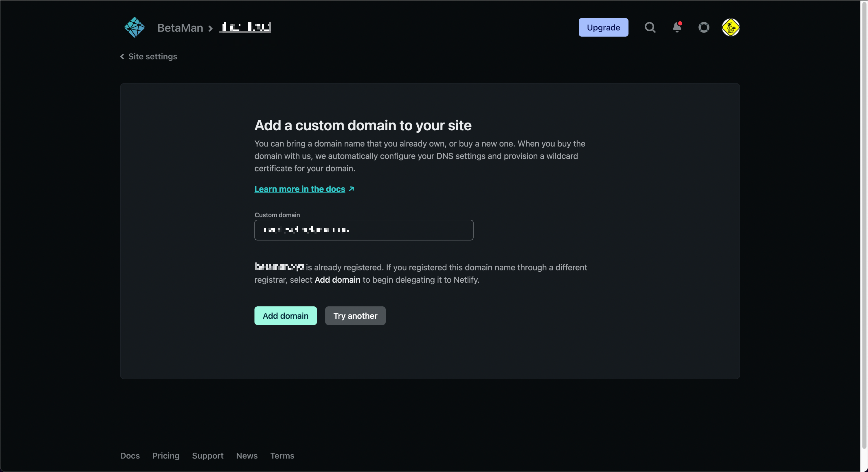This screenshot has width=868, height=472.
Task: Open the blurred site name breadcrumb
Action: tap(245, 27)
